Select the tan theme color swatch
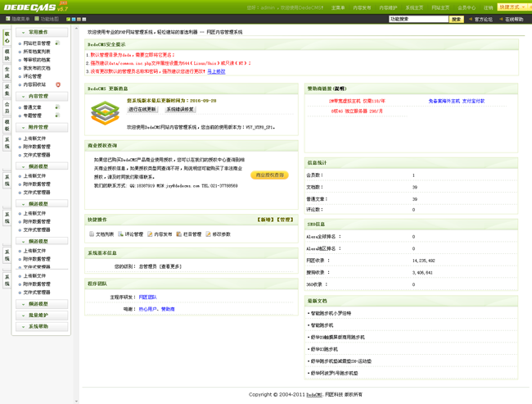The height and width of the screenshot is (404, 532). [79, 19]
